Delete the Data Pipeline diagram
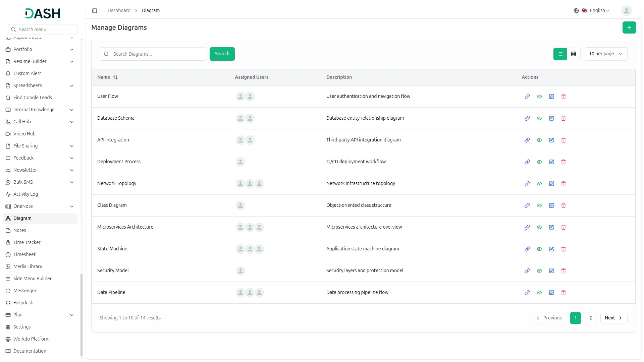The image size is (644, 362). [563, 293]
